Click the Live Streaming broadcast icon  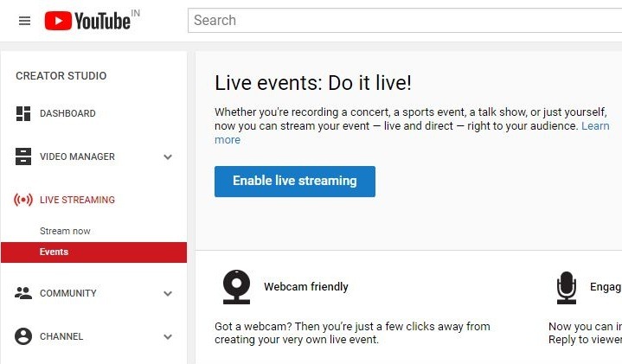pyautogui.click(x=23, y=200)
